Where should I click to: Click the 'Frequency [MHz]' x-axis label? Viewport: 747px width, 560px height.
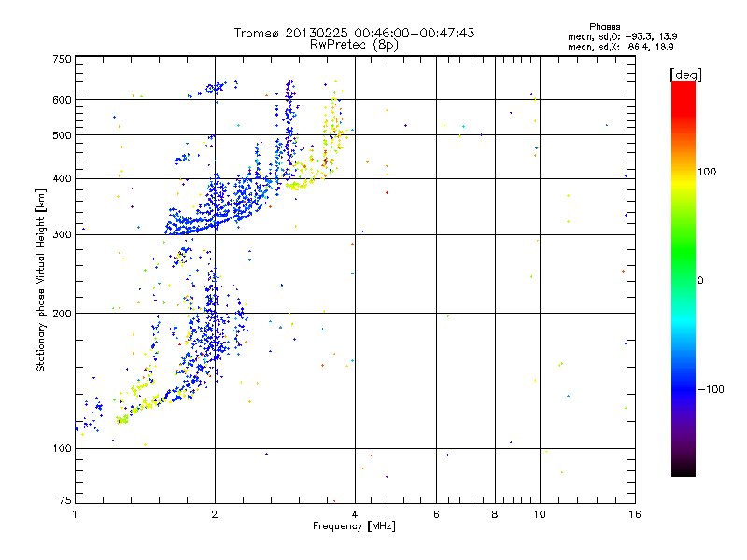[354, 526]
